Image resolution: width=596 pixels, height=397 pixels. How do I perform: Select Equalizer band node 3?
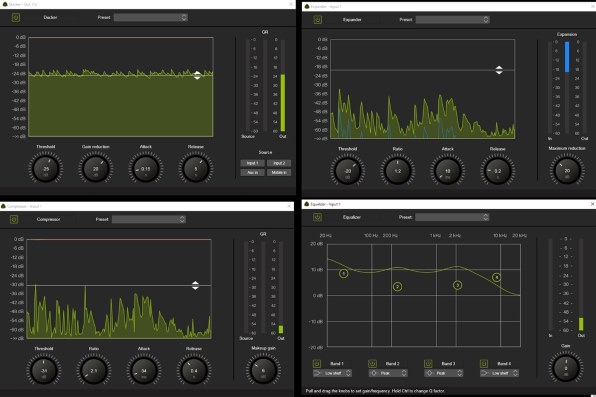(x=457, y=285)
